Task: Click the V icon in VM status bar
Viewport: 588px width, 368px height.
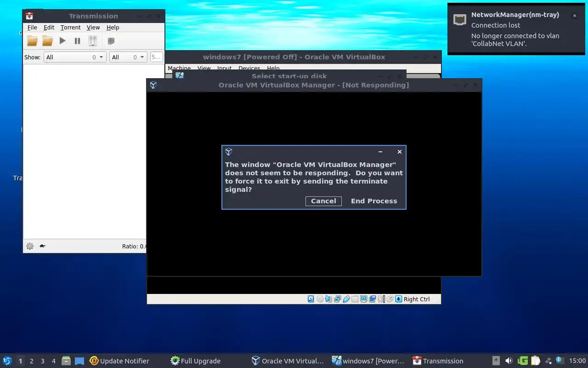Action: [x=381, y=299]
